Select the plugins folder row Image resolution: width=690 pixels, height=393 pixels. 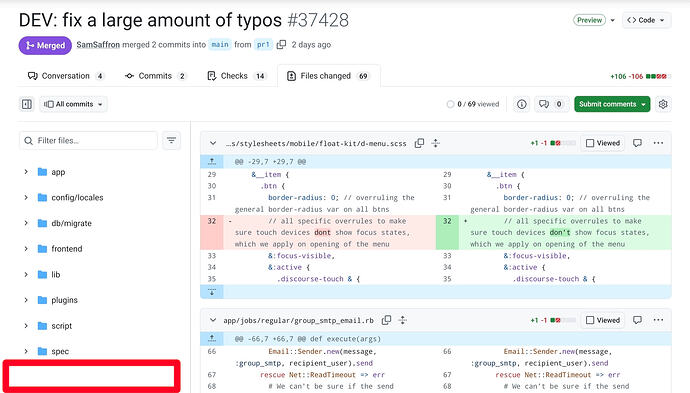100,300
